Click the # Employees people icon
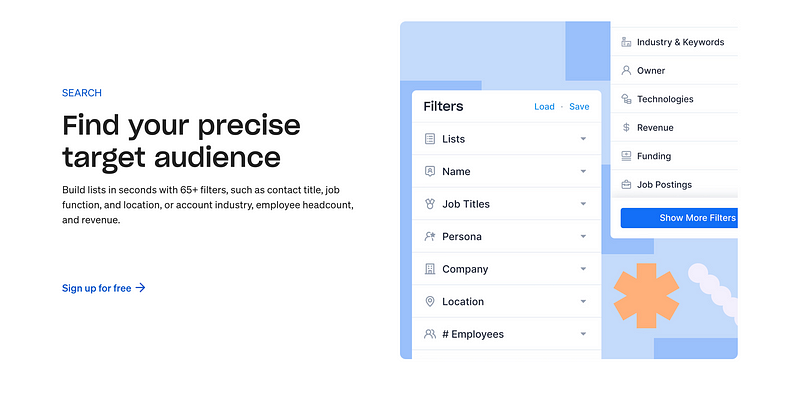800x396 pixels. pyautogui.click(x=430, y=334)
